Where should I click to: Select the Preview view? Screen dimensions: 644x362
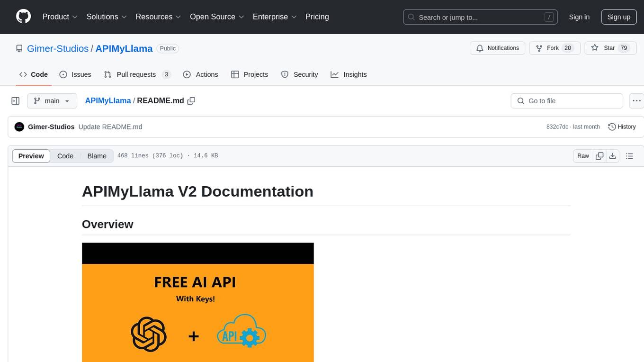tap(31, 156)
